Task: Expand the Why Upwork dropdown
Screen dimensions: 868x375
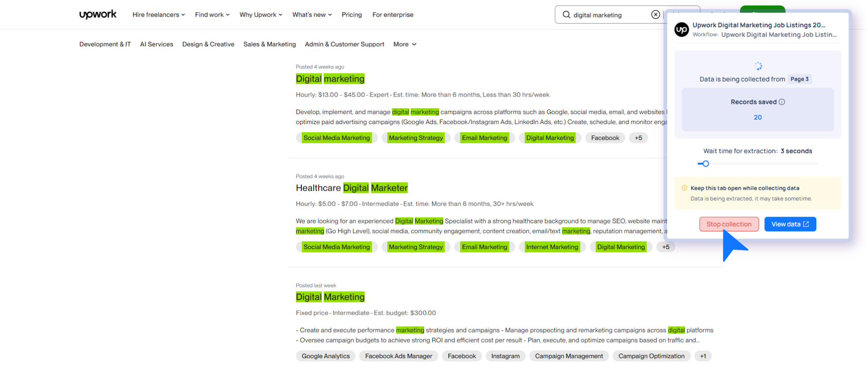Action: pyautogui.click(x=261, y=14)
